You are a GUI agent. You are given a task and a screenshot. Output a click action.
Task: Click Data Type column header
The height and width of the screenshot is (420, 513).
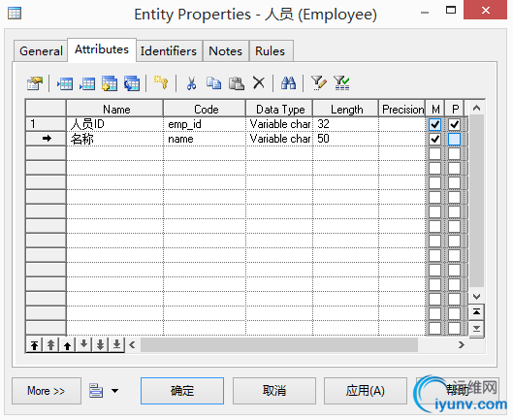pos(279,109)
